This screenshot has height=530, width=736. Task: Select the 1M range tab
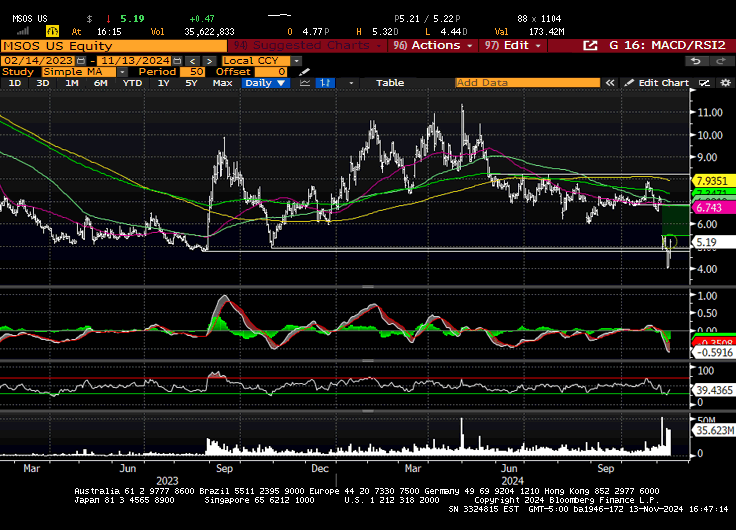tap(71, 83)
